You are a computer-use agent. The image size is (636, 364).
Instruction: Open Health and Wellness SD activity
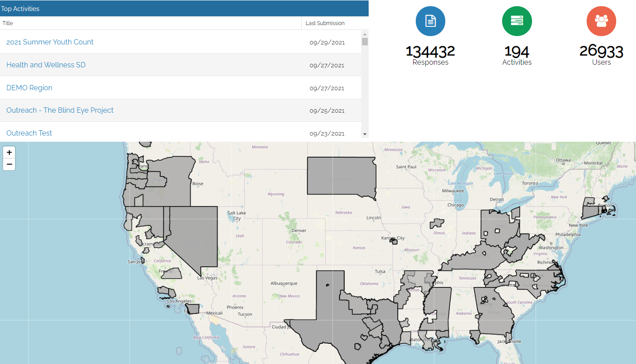click(46, 65)
